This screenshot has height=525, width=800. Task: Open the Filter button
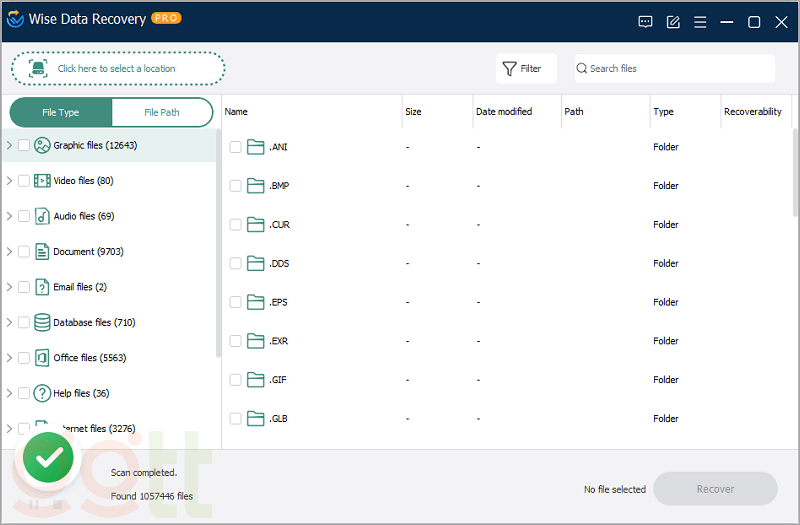(521, 69)
